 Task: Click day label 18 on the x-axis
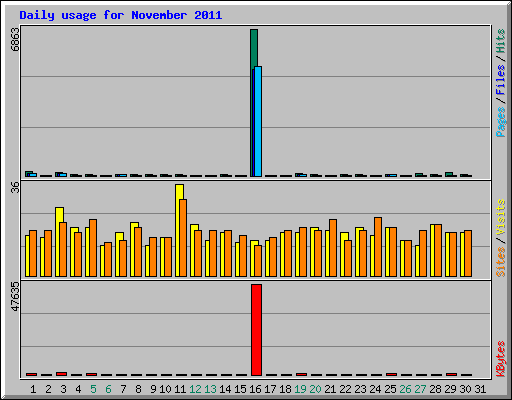pos(285,389)
